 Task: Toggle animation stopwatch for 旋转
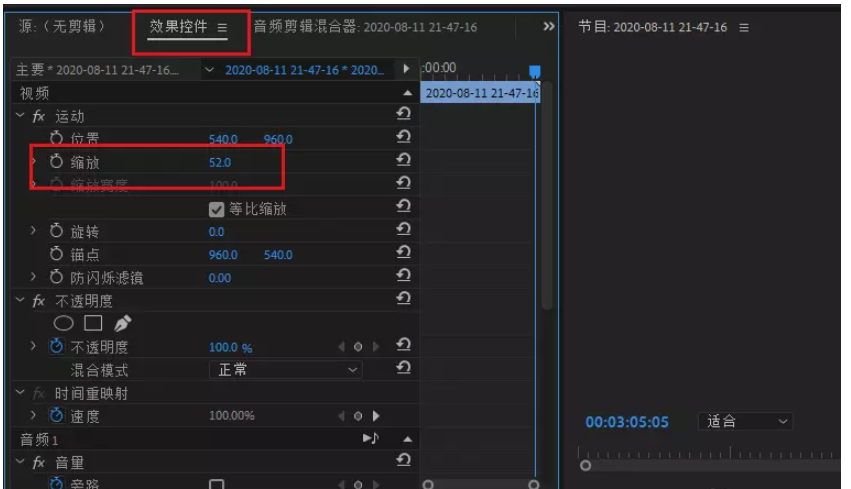pos(56,231)
